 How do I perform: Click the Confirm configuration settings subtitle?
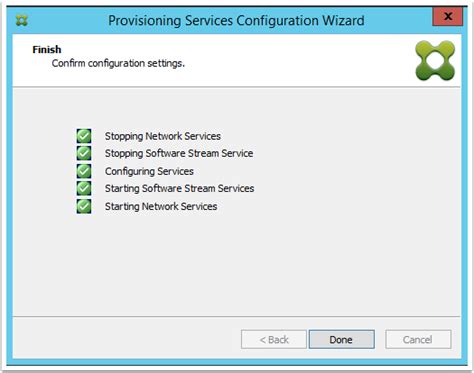pos(118,63)
